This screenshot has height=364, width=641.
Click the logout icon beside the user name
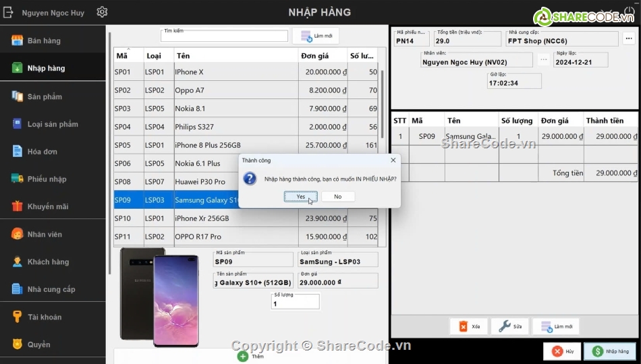point(8,12)
